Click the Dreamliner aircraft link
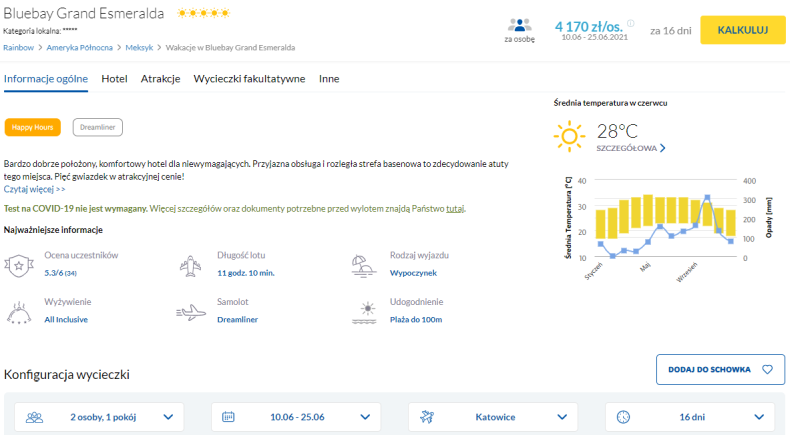 237,320
